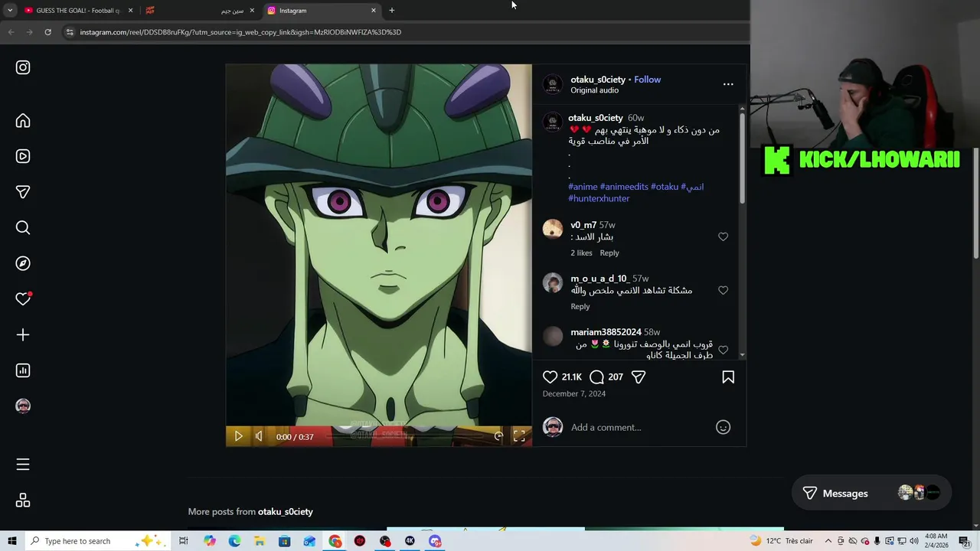Play the reel video
The image size is (980, 551).
(238, 436)
